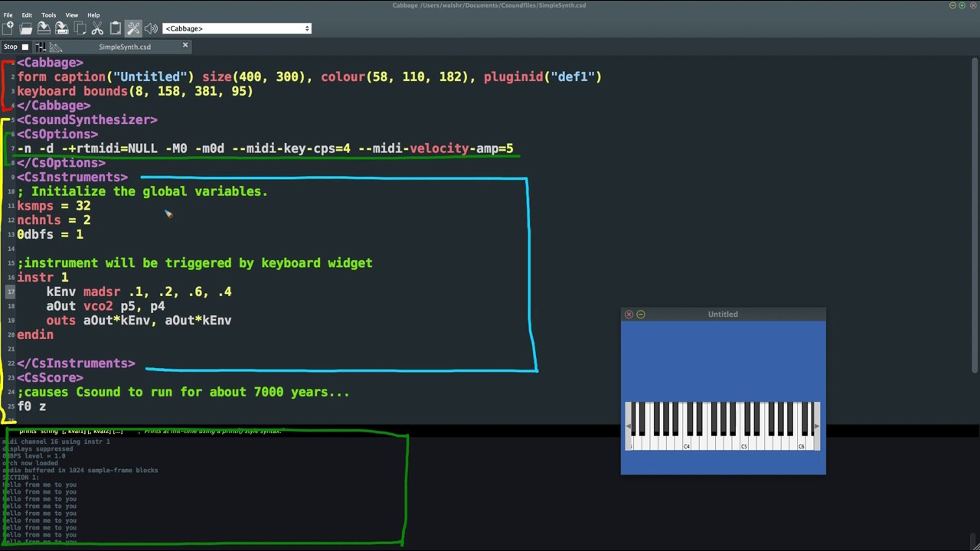
Task: Select the SimpleSynth.csd tab
Action: [125, 47]
